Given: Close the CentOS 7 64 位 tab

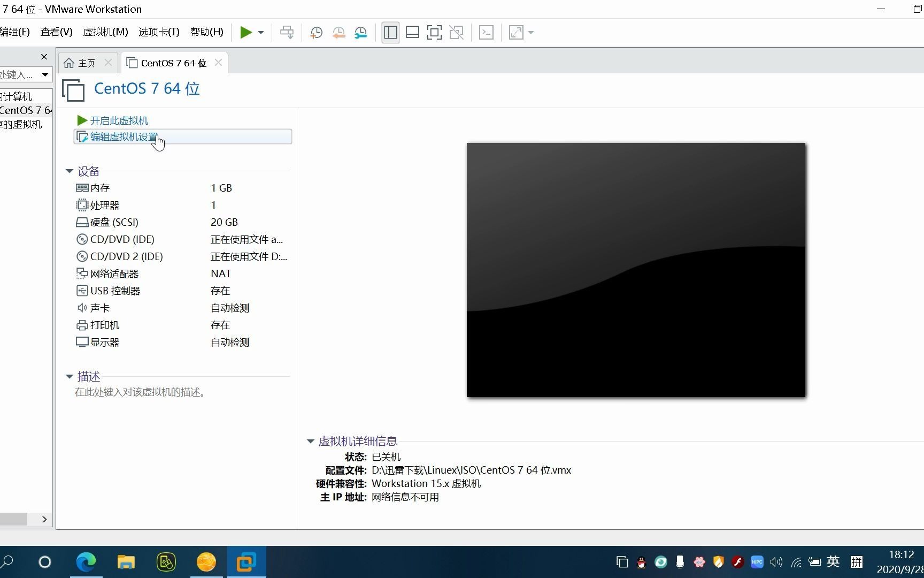Looking at the screenshot, I should click(218, 63).
